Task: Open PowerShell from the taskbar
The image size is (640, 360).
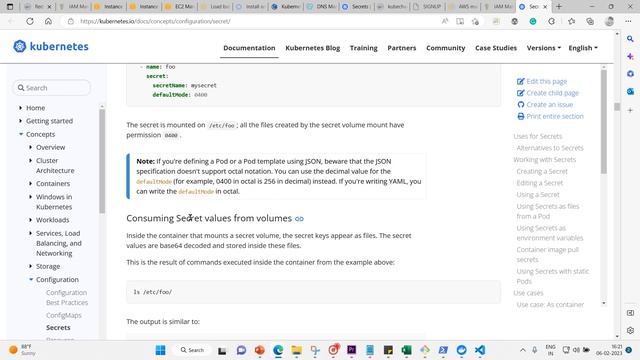Action: coord(443,350)
